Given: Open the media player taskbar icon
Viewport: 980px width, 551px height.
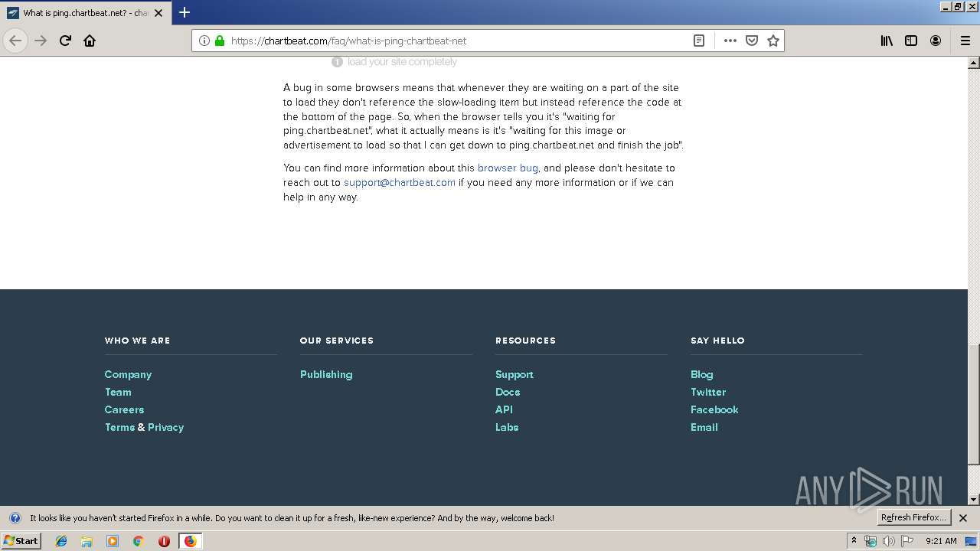Looking at the screenshot, I should 113,541.
